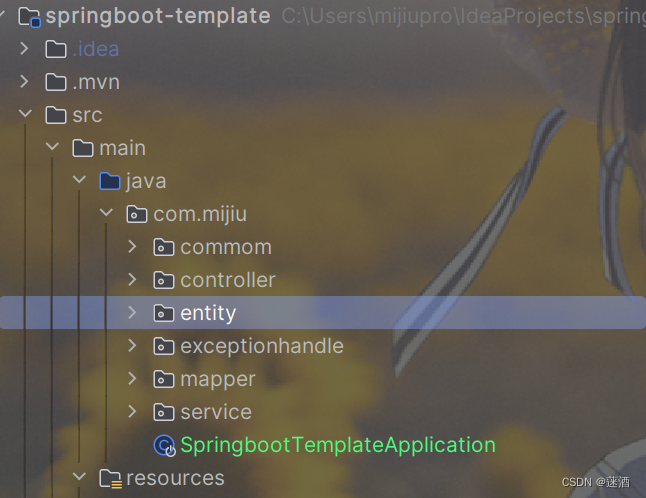Expand the commom package chevron

132,246
